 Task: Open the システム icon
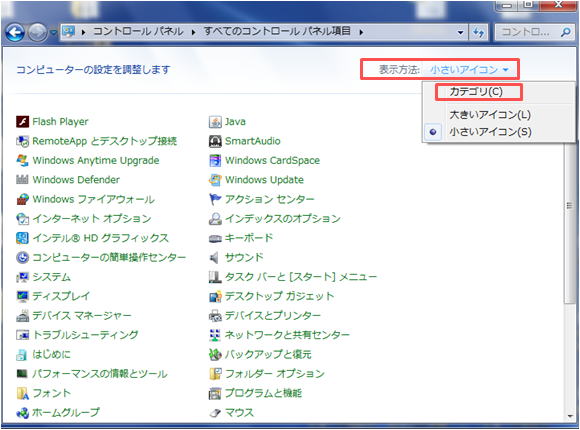tap(22, 276)
